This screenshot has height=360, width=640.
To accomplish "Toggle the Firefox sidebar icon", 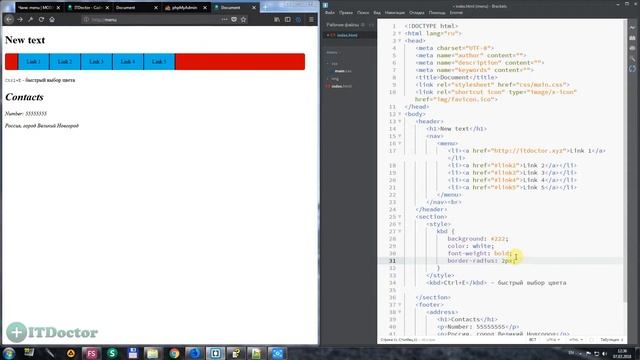I will (288, 19).
